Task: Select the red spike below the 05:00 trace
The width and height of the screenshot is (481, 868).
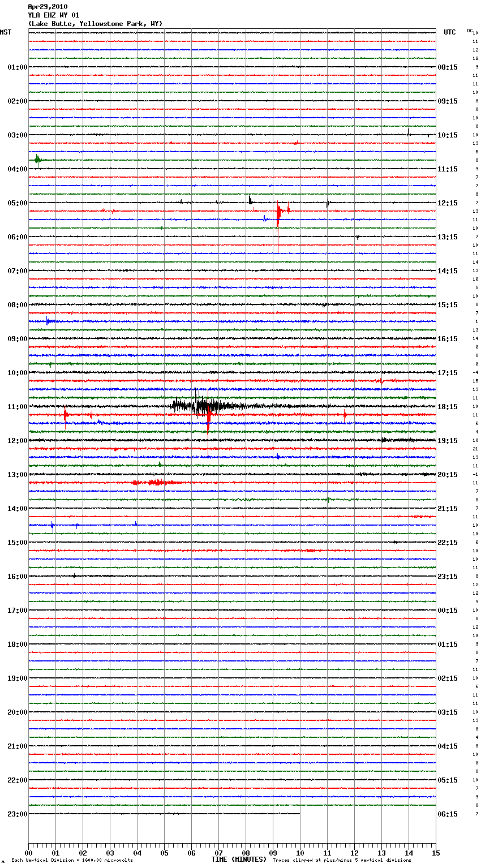Action: coord(278,213)
